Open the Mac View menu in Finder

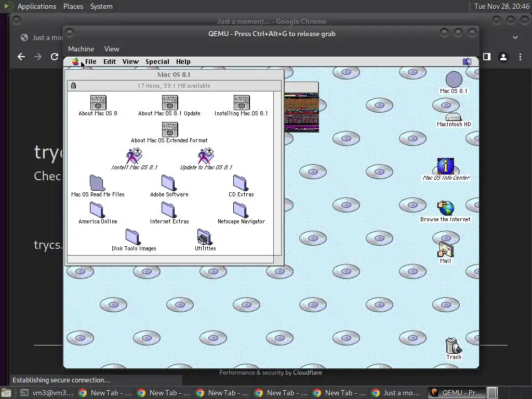(x=130, y=62)
